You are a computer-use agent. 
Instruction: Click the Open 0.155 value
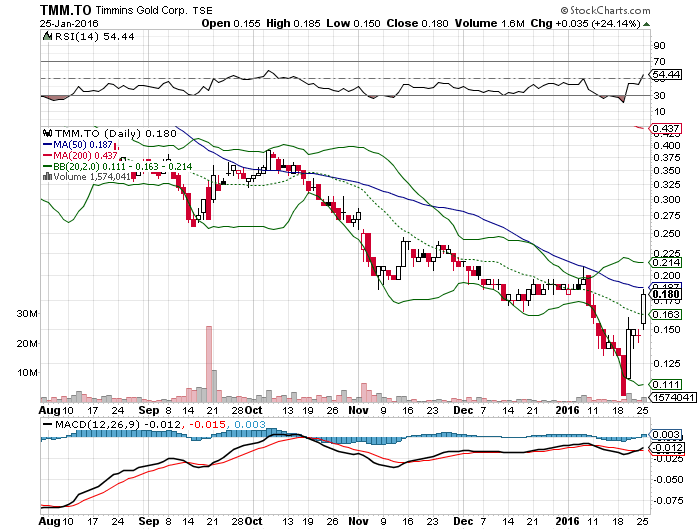pyautogui.click(x=231, y=23)
